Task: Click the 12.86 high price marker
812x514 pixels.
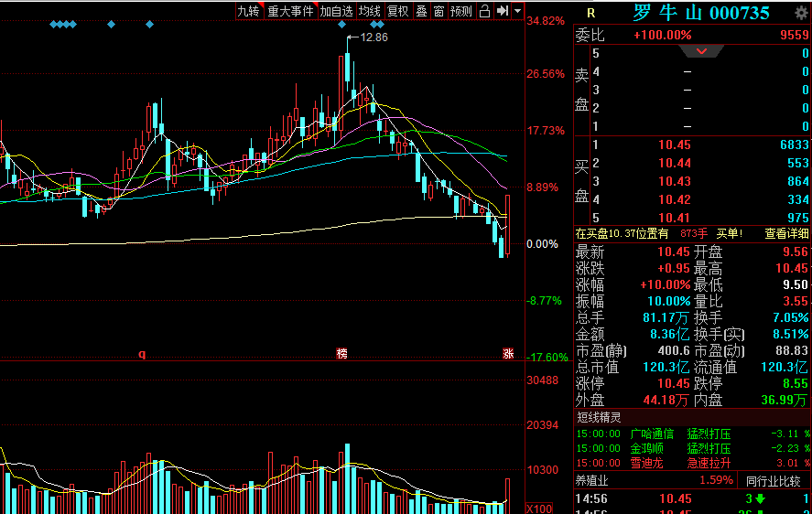Action: click(374, 37)
